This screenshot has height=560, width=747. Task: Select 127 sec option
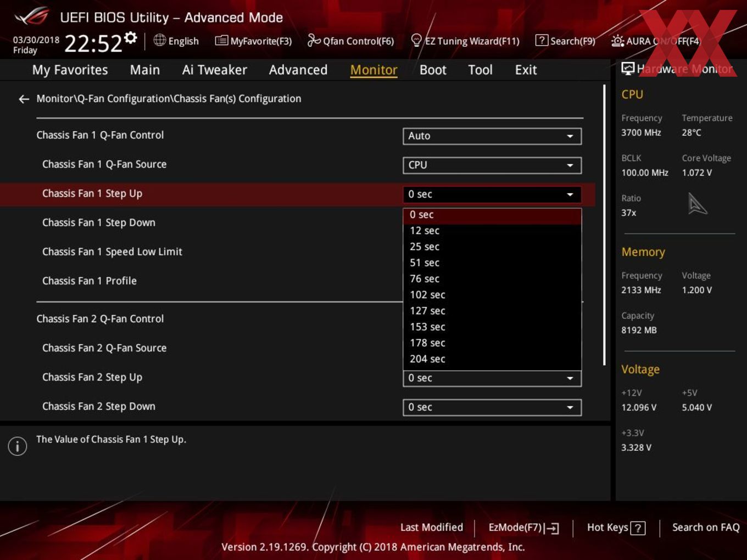(492, 311)
